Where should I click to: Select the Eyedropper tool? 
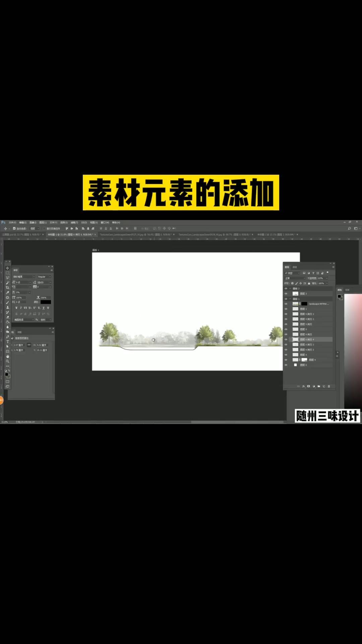[7, 292]
